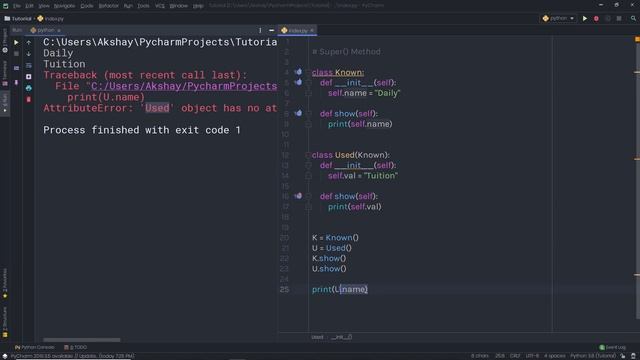Click the Process finished with exit code 1 text
Screen dimensions: 640x360
click(142, 130)
